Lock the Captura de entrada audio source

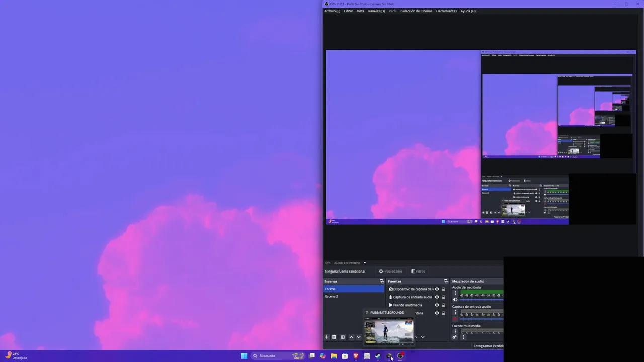coord(443,297)
